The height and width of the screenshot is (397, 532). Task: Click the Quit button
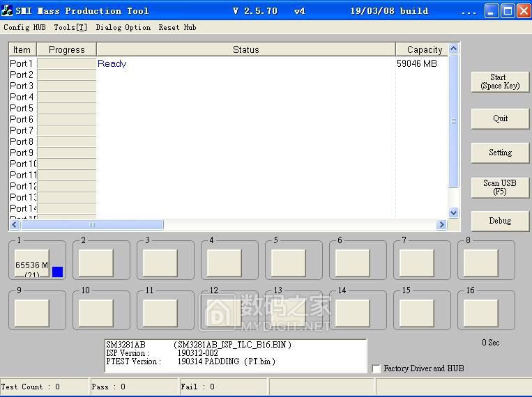click(500, 118)
